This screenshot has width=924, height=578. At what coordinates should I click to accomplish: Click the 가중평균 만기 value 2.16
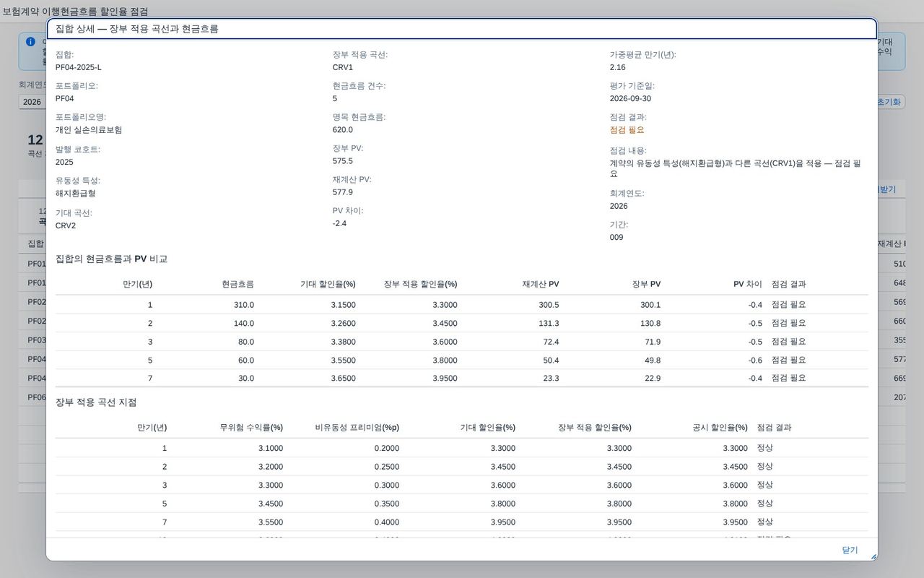click(618, 67)
